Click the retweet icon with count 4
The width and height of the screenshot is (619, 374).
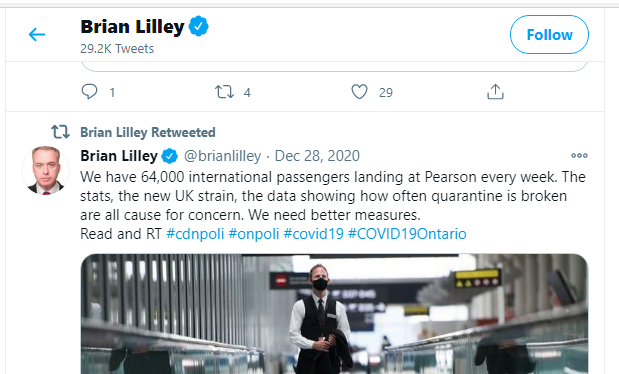click(224, 92)
